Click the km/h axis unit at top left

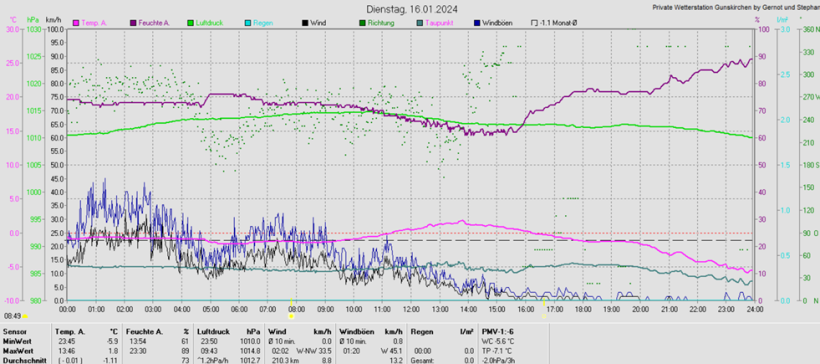[x=53, y=19]
